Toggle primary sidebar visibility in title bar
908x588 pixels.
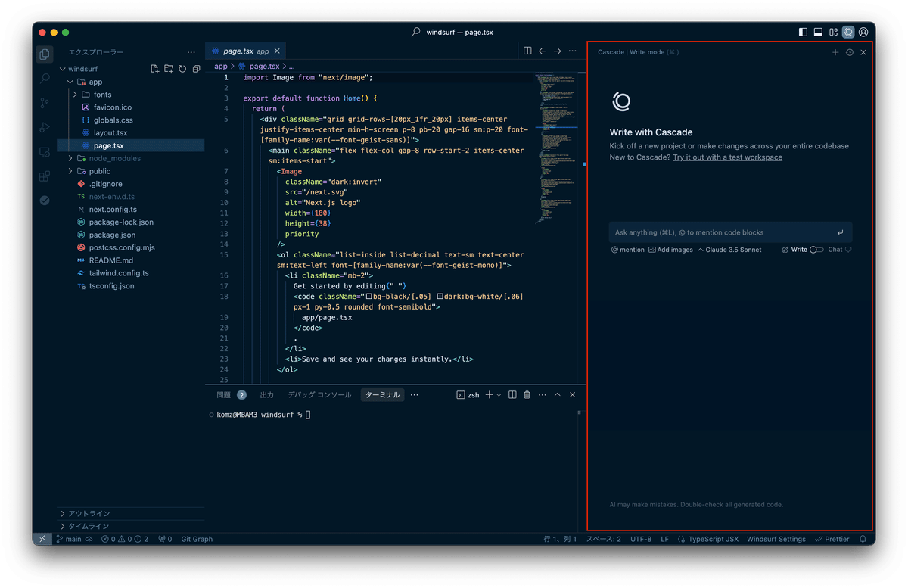pos(803,33)
